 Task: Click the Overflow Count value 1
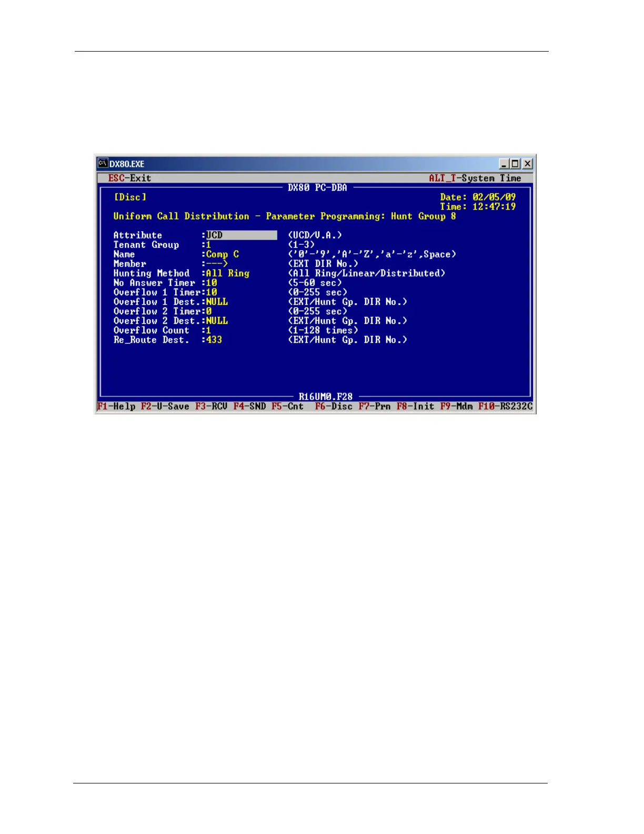coord(208,330)
